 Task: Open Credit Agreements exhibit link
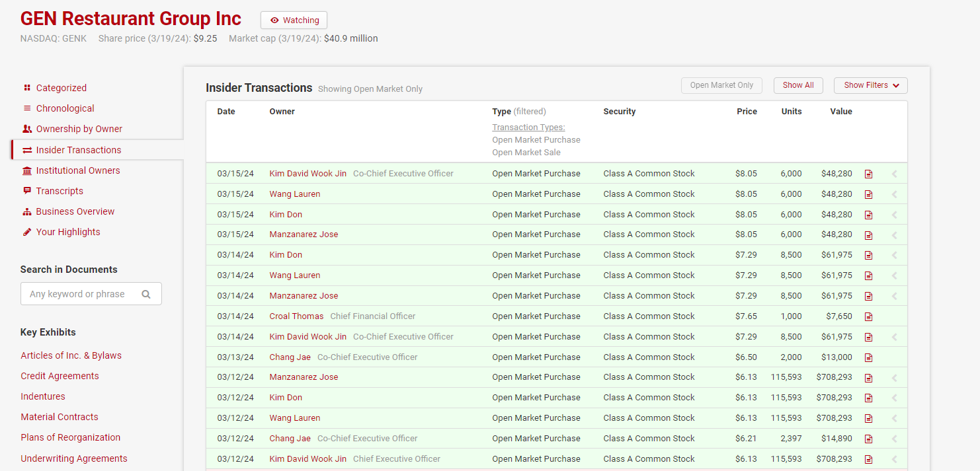(60, 376)
